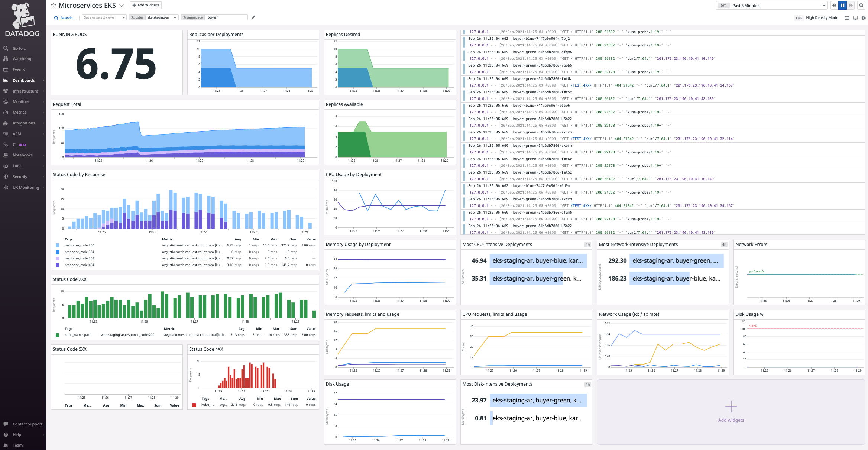Viewport: 868px width, 450px height.
Task: Click the 4h badge on Most Disk-intensive Deployments
Action: (x=587, y=384)
